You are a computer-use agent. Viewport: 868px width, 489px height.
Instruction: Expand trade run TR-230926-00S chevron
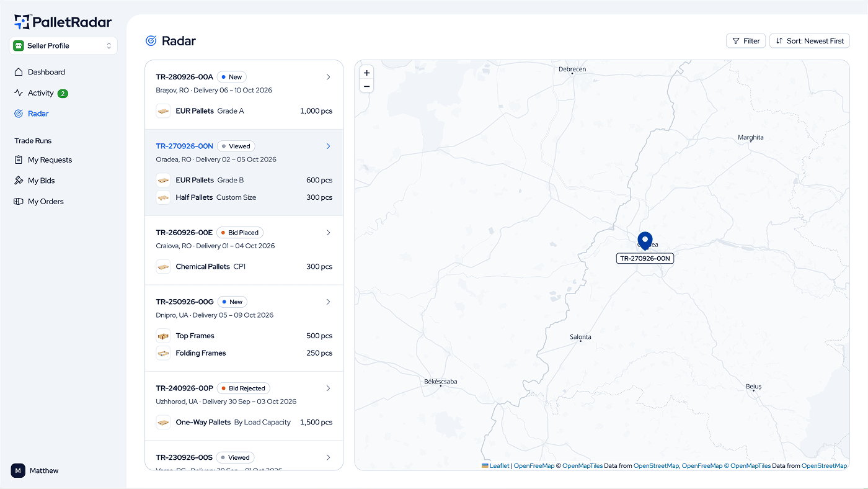(329, 457)
